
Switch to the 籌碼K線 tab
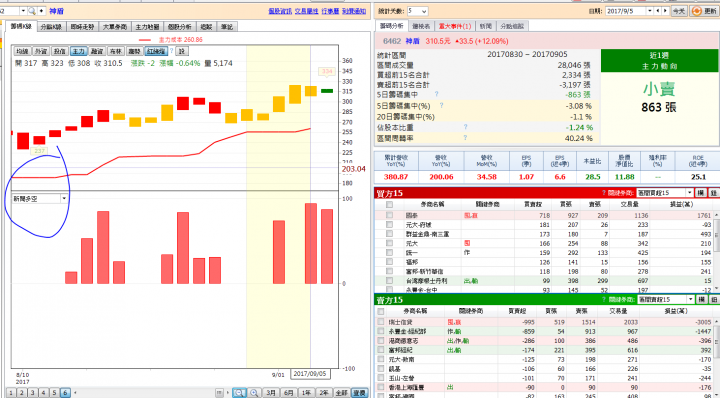(x=21, y=27)
